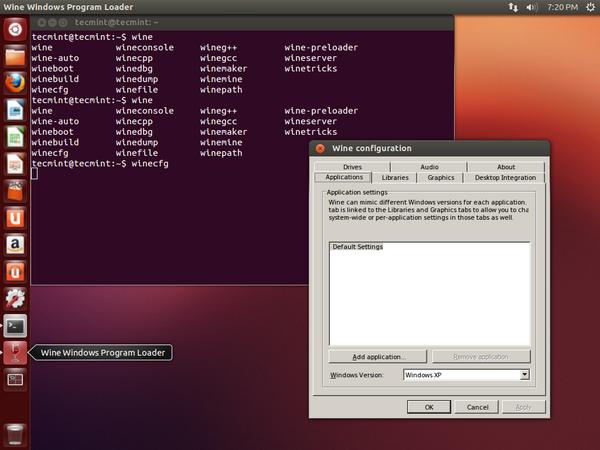Open the Trash icon in launcher
Image resolution: width=600 pixels, height=450 pixels.
pos(15,434)
